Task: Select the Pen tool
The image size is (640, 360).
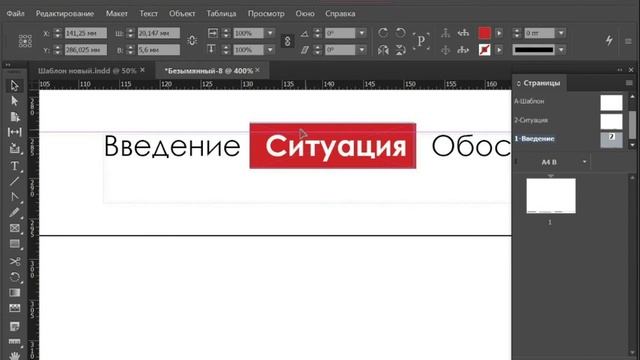Action: [x=14, y=197]
